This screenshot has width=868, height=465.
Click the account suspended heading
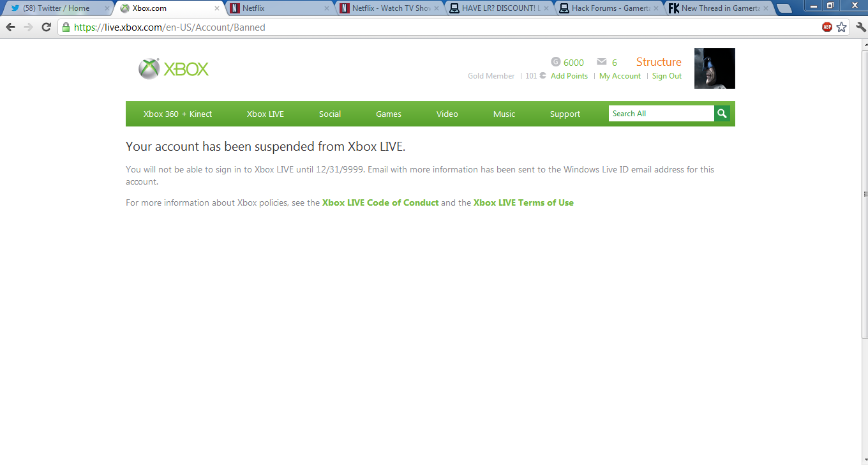tap(266, 146)
